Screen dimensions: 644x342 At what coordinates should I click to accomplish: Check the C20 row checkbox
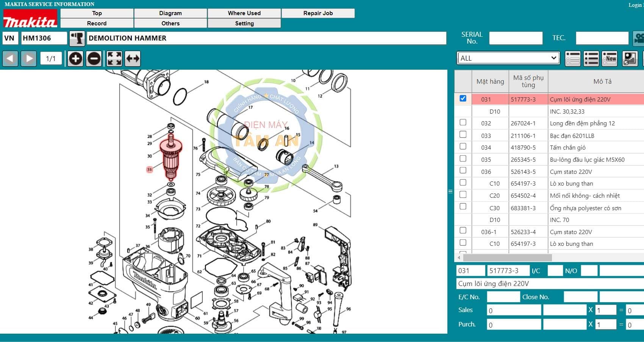(x=463, y=195)
